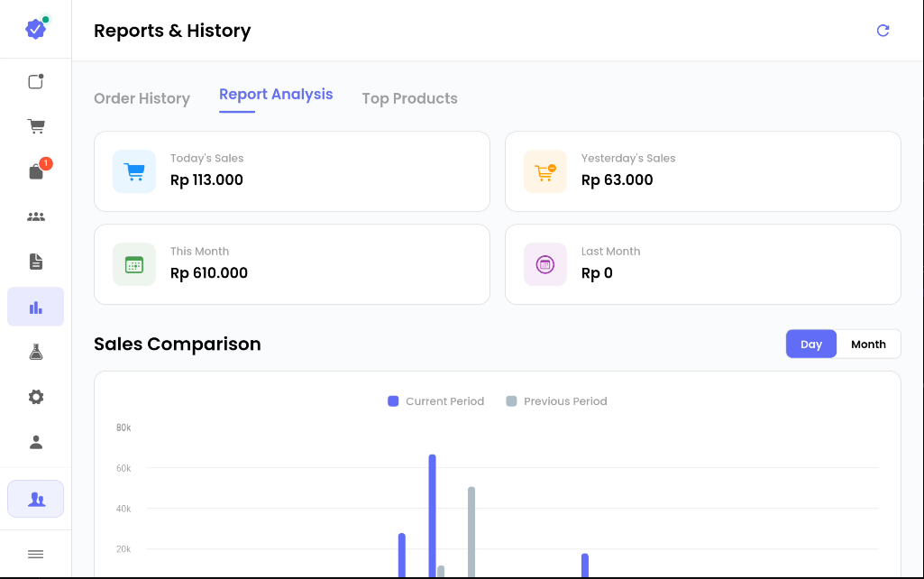
Task: Click the Sales Comparison heading
Action: 178,344
